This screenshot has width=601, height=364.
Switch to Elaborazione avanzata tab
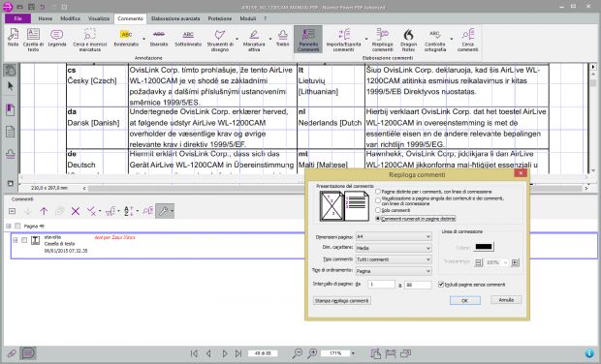[175, 18]
